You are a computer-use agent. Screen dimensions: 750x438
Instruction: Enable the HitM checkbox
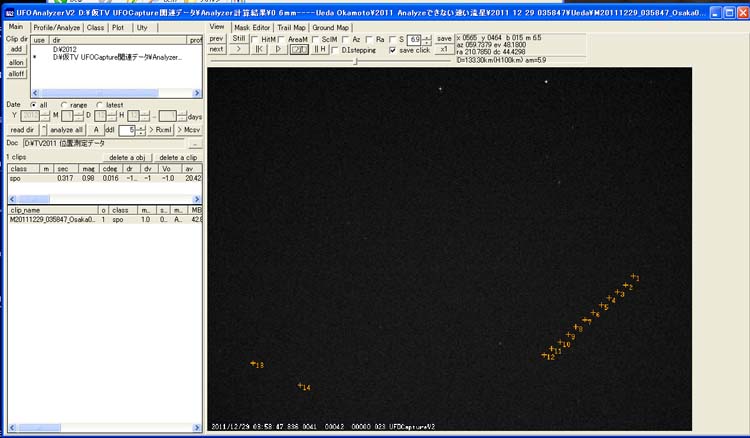pyautogui.click(x=256, y=38)
